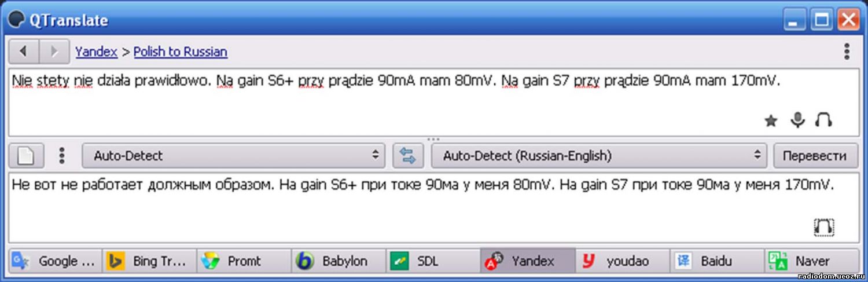Open the Yandex history link

pos(96,52)
